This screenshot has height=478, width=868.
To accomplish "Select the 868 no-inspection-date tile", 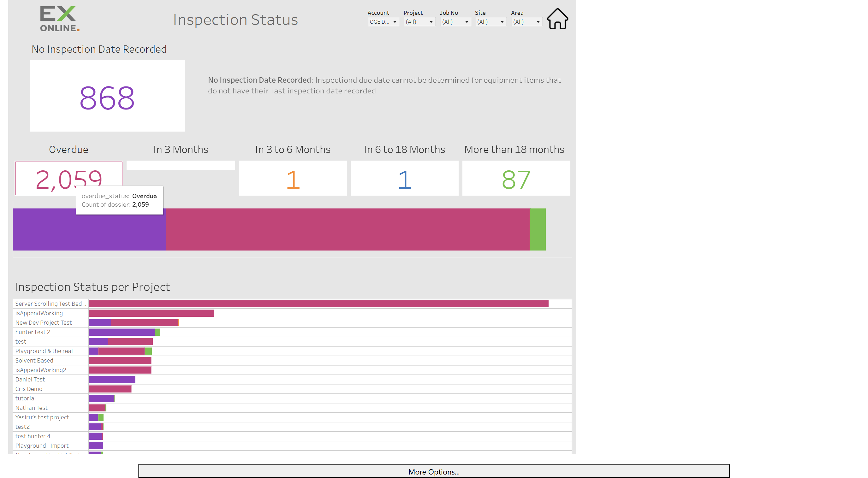I will [107, 96].
